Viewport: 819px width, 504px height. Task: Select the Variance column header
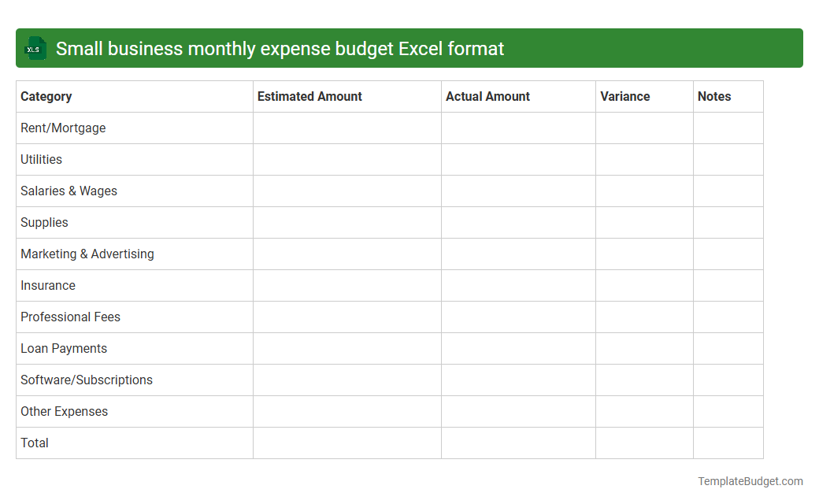click(x=625, y=96)
